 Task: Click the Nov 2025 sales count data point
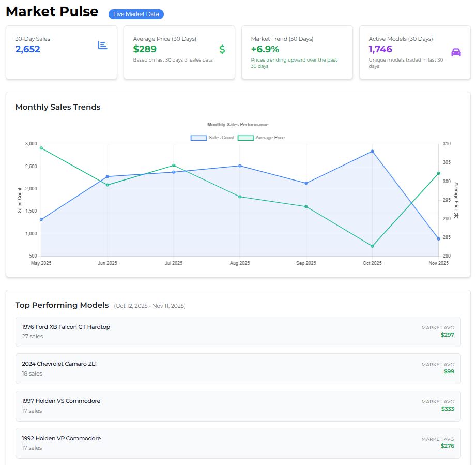tap(438, 239)
